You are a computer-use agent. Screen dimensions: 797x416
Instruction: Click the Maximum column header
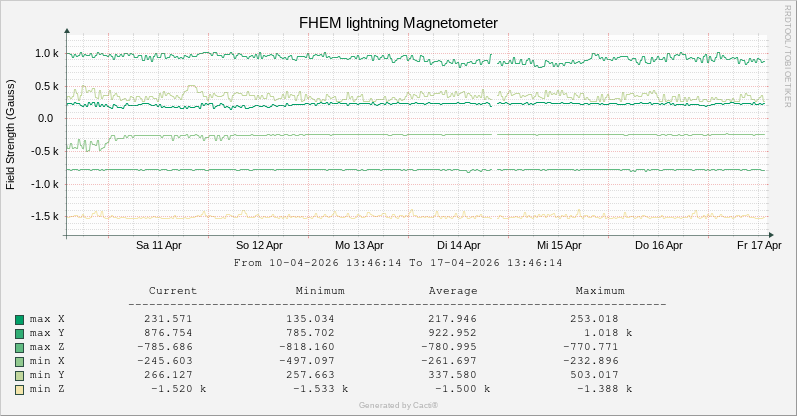pyautogui.click(x=600, y=291)
